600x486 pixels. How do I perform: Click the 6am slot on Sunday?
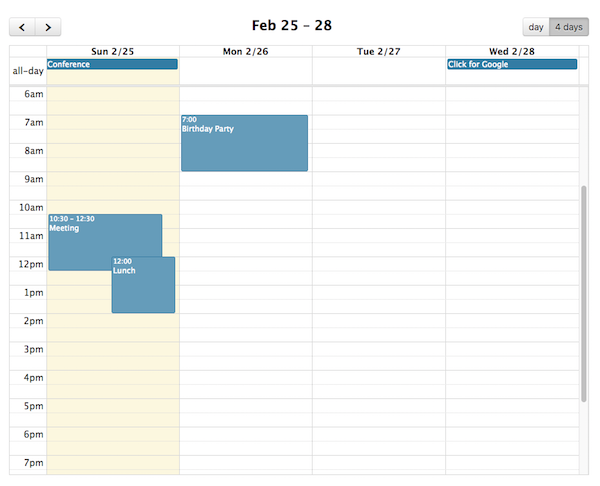(x=112, y=94)
